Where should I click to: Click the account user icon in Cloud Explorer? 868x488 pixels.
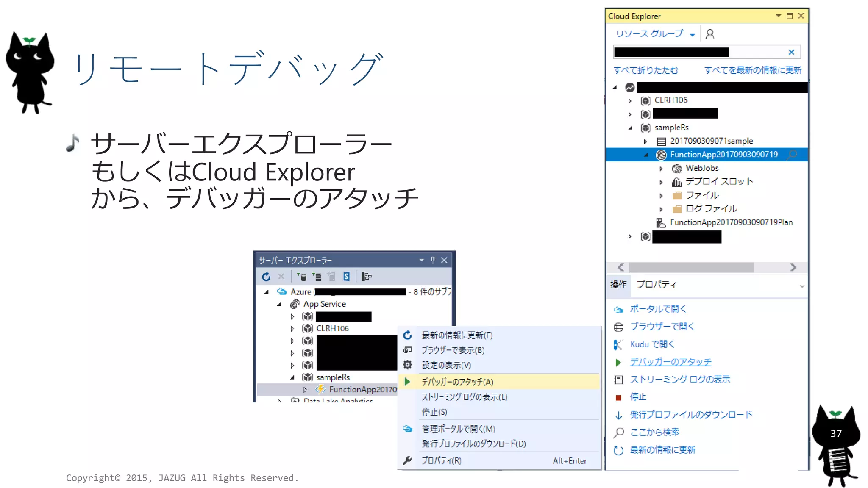[x=710, y=34]
